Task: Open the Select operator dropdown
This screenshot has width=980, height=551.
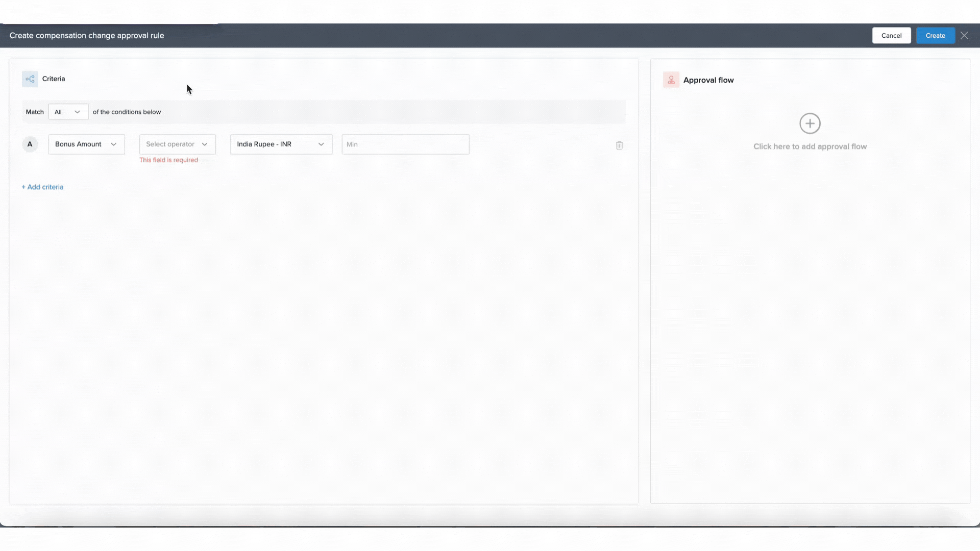Action: [177, 144]
